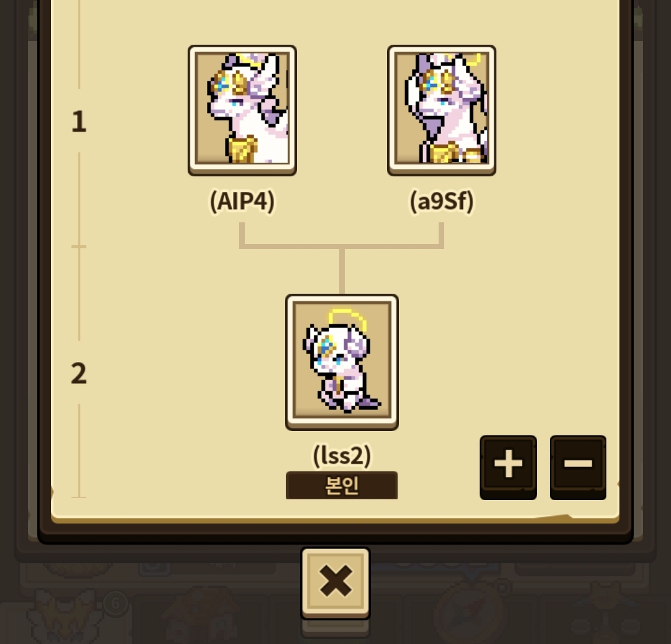Screen dimensions: 671x644
Task: Close the family tree with X button
Action: pyautogui.click(x=335, y=583)
